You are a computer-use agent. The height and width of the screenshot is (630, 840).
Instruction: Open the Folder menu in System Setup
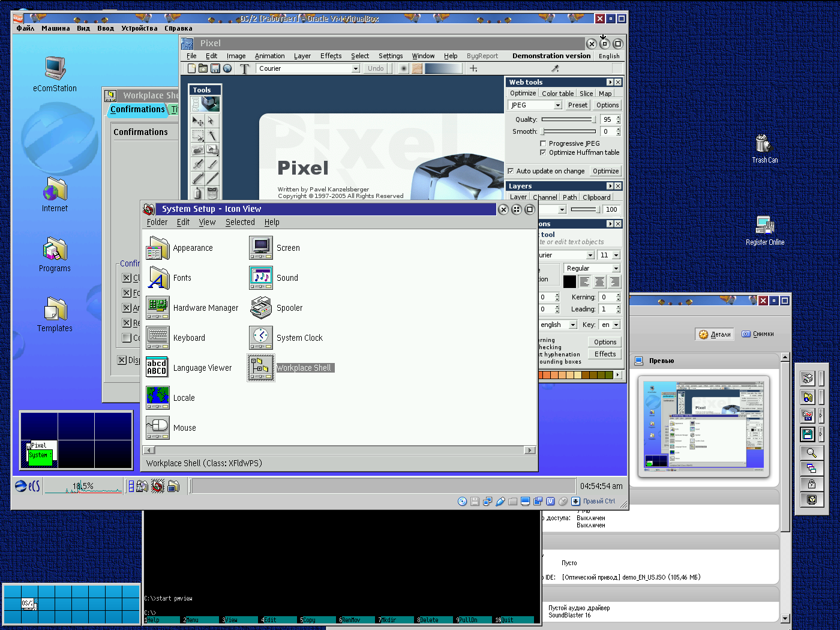click(157, 222)
